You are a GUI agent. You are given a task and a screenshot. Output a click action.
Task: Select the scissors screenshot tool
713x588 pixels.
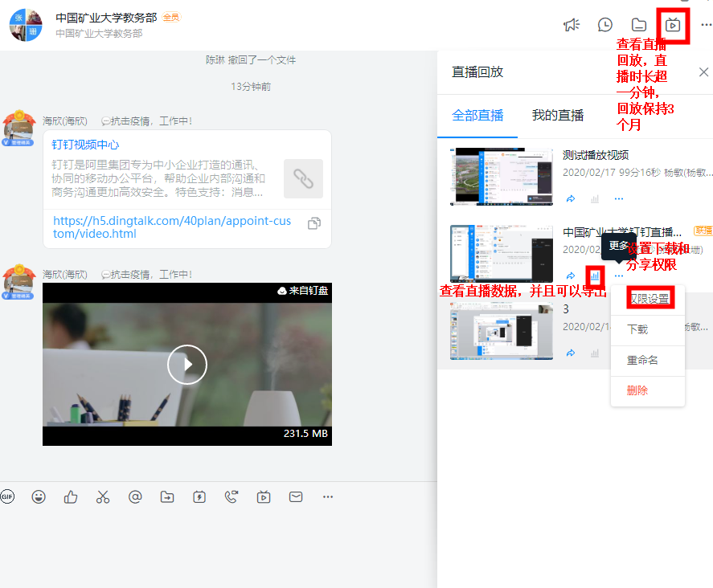tap(103, 496)
